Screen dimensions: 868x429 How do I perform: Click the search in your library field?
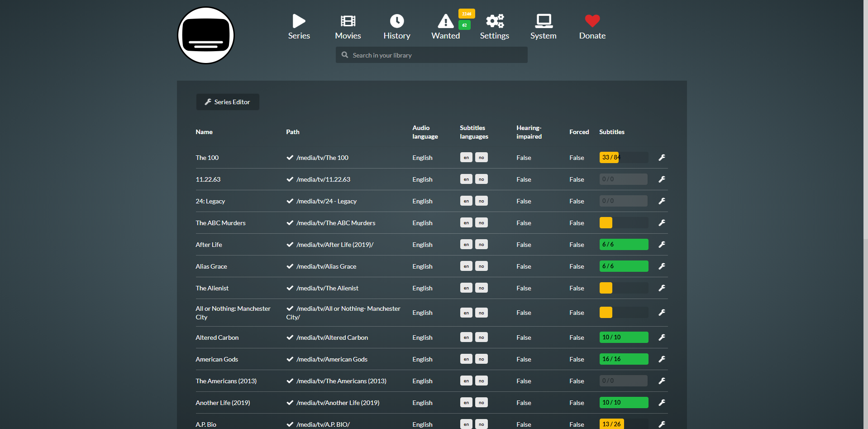pyautogui.click(x=432, y=55)
